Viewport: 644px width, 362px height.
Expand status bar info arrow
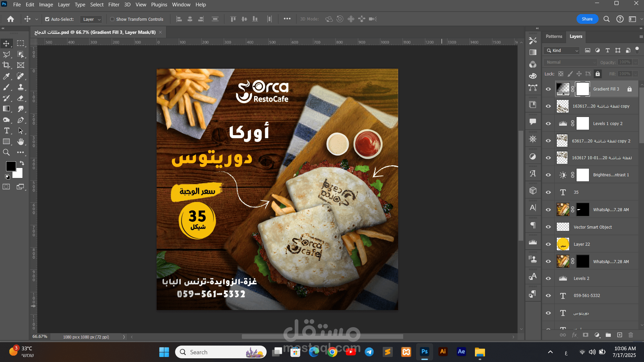click(x=124, y=337)
